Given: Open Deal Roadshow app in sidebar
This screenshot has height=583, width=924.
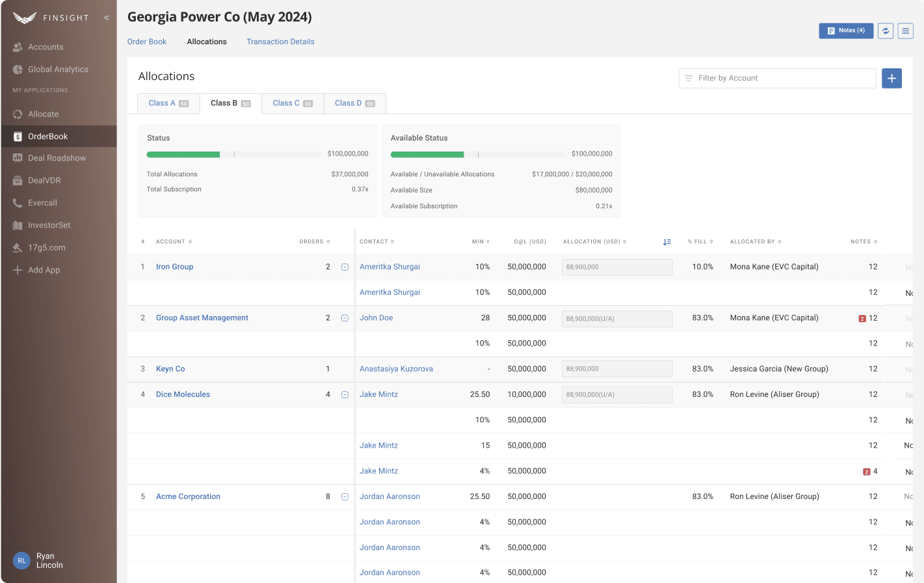Looking at the screenshot, I should click(57, 158).
